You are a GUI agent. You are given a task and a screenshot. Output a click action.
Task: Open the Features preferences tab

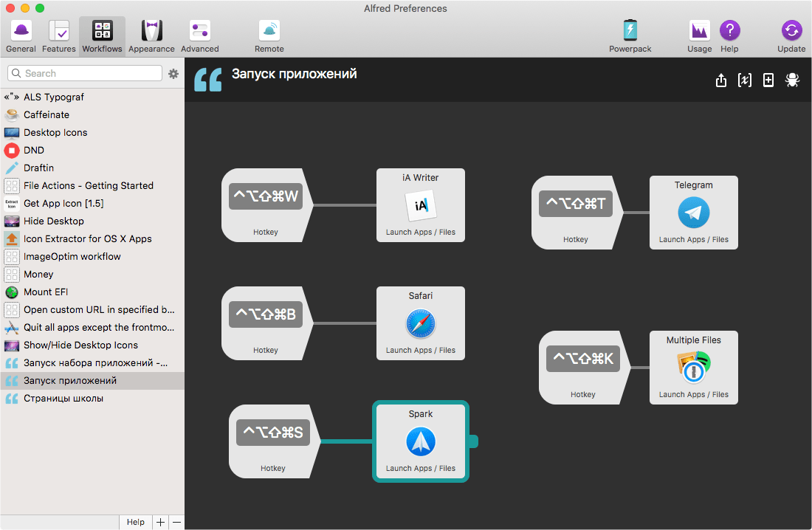pyautogui.click(x=58, y=36)
